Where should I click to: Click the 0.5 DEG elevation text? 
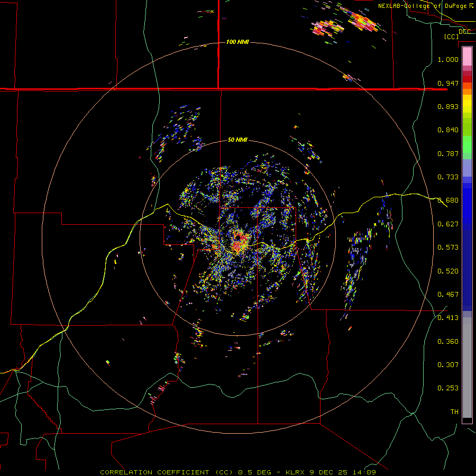(x=254, y=472)
